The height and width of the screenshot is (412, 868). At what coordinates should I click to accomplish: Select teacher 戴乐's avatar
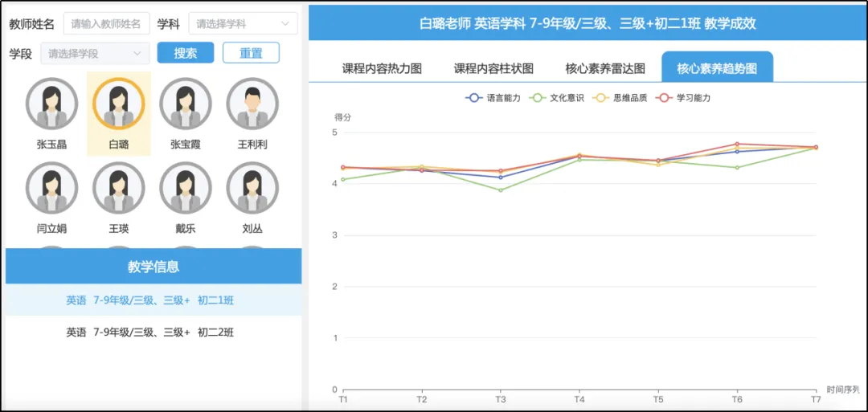[x=186, y=187]
